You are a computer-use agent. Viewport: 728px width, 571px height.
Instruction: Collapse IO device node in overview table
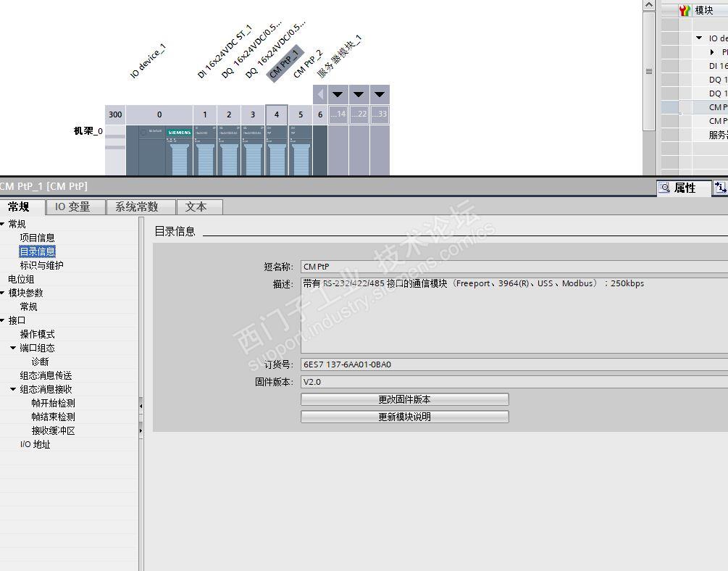coord(699,38)
